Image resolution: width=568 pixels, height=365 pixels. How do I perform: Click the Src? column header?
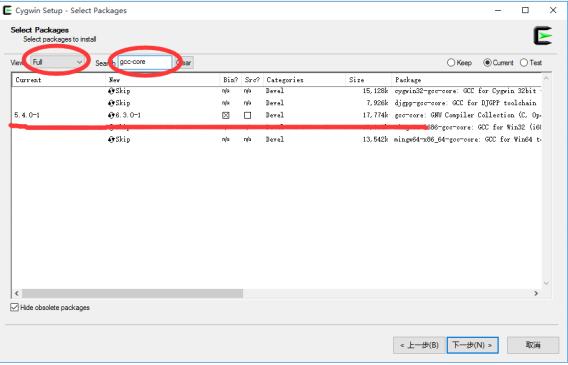pos(252,80)
